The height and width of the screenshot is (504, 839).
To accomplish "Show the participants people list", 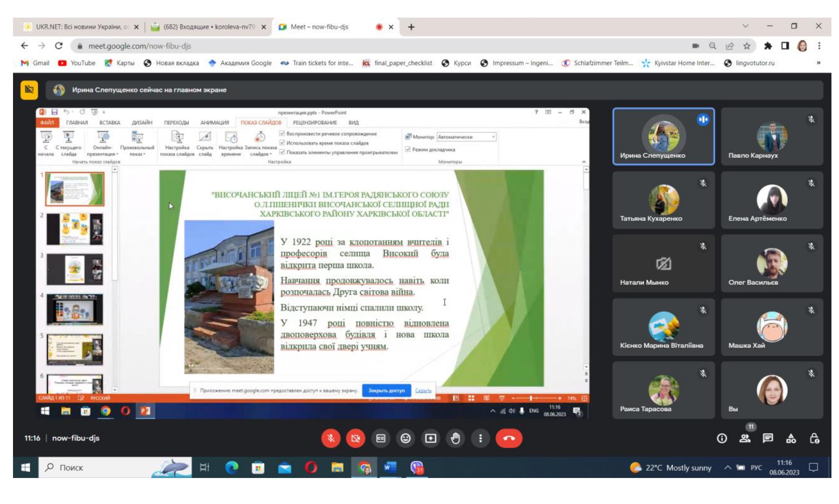I will coord(745,439).
